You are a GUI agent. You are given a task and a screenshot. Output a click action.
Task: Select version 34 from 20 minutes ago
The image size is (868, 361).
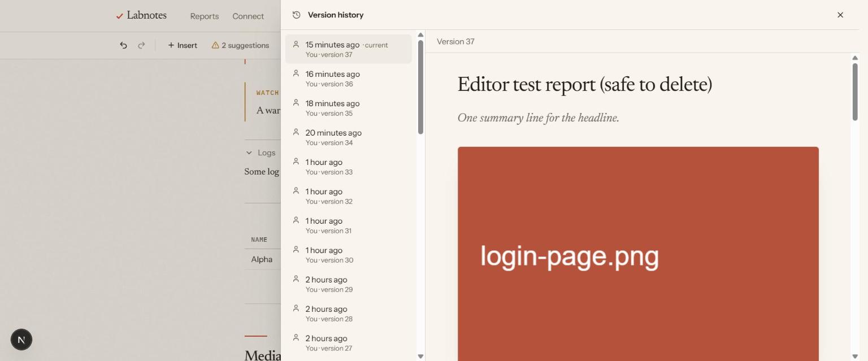pos(349,137)
